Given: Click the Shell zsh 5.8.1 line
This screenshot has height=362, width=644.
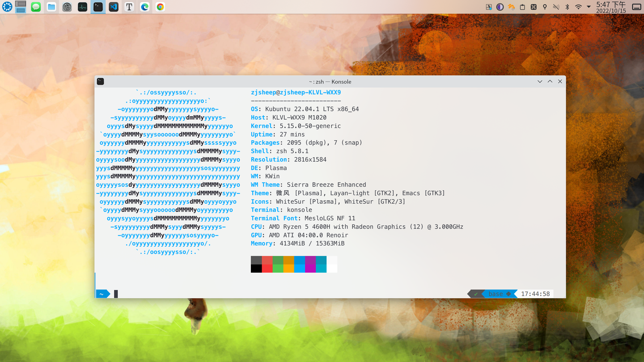Looking at the screenshot, I should point(280,151).
